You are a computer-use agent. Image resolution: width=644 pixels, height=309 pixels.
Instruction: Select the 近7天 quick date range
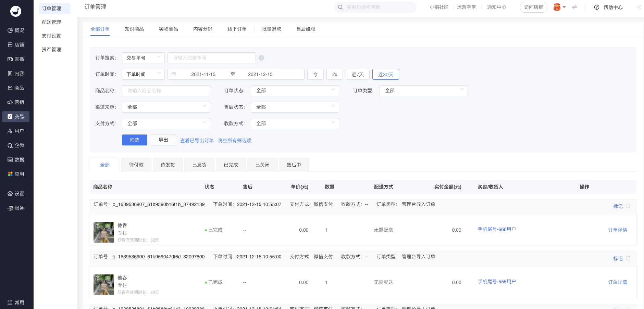(357, 74)
